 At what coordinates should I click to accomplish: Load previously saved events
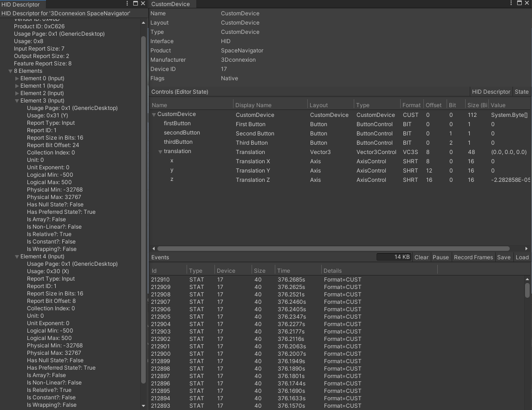click(522, 257)
